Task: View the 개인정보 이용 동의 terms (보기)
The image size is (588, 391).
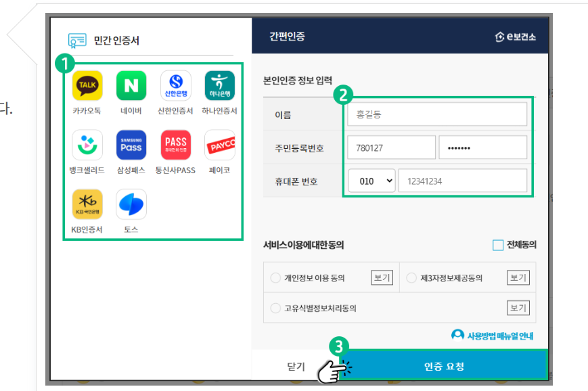Action: (382, 278)
